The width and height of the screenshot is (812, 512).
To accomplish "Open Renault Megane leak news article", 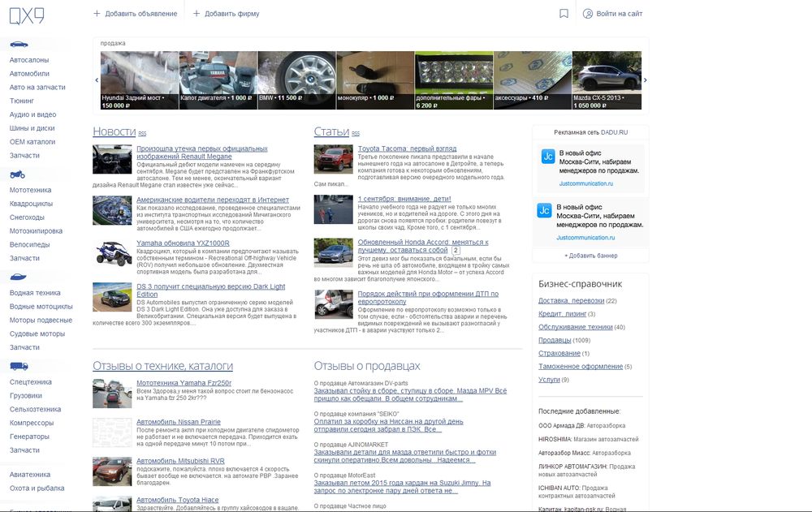I will tap(202, 153).
